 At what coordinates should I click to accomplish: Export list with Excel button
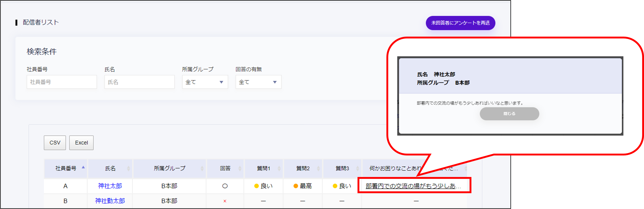(x=81, y=143)
